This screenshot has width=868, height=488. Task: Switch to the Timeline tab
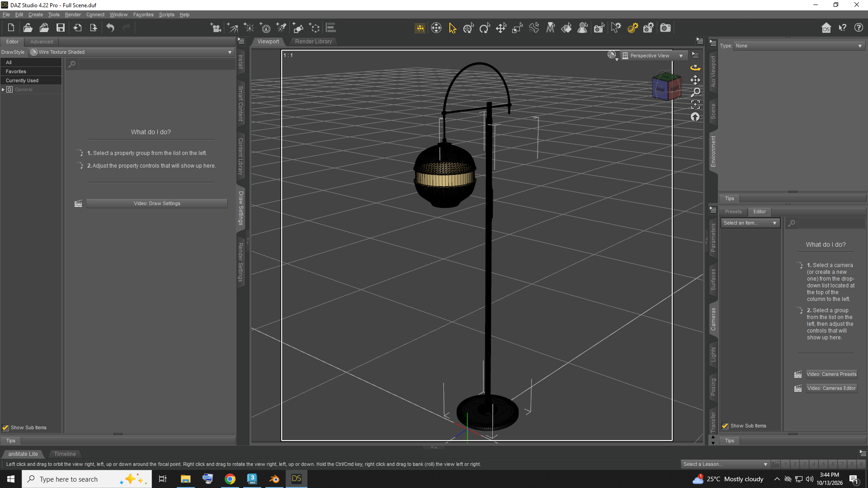click(65, 454)
